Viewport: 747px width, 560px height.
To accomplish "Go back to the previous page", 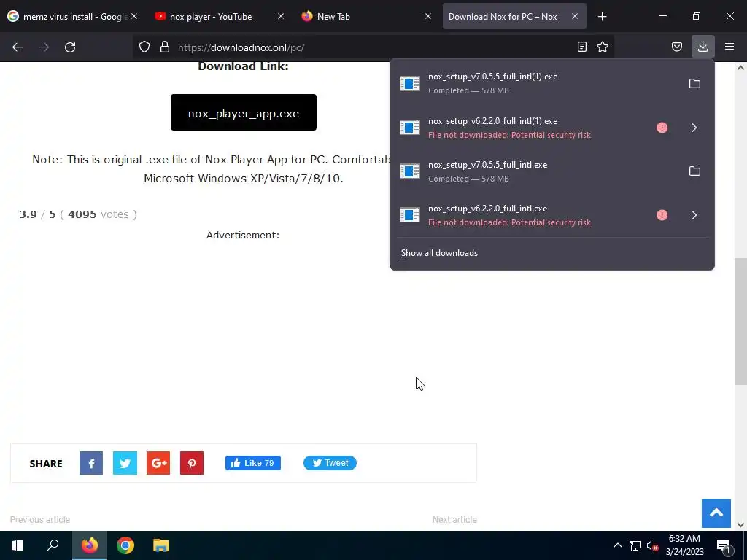I will point(18,47).
